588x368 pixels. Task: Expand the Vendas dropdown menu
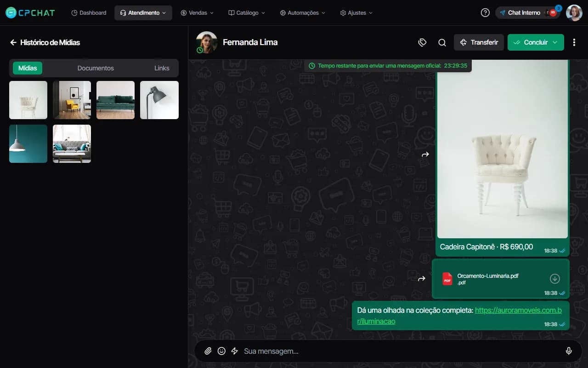click(198, 13)
